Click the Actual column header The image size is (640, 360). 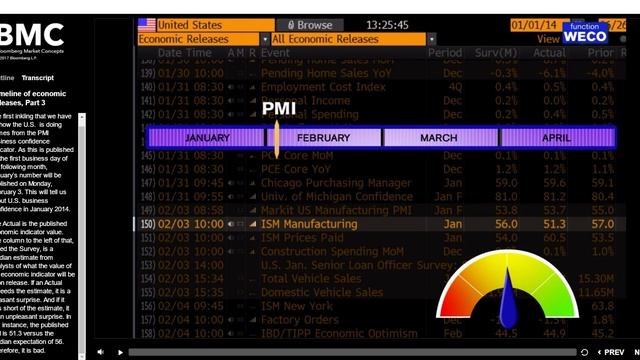coord(549,53)
